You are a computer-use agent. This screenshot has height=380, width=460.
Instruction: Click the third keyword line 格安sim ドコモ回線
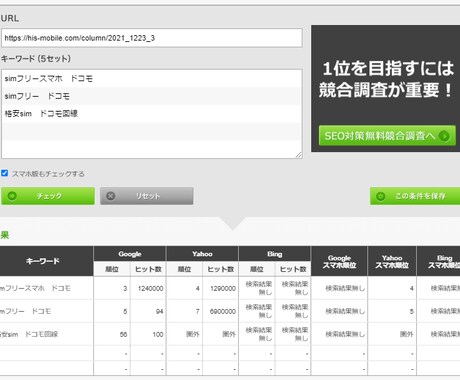click(152, 114)
